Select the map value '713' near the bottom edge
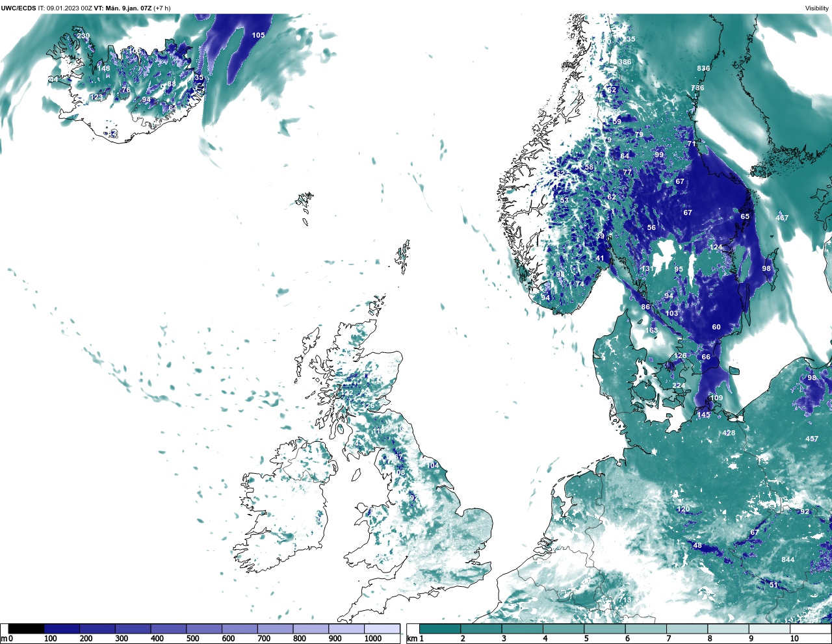832x644 pixels. (625, 600)
